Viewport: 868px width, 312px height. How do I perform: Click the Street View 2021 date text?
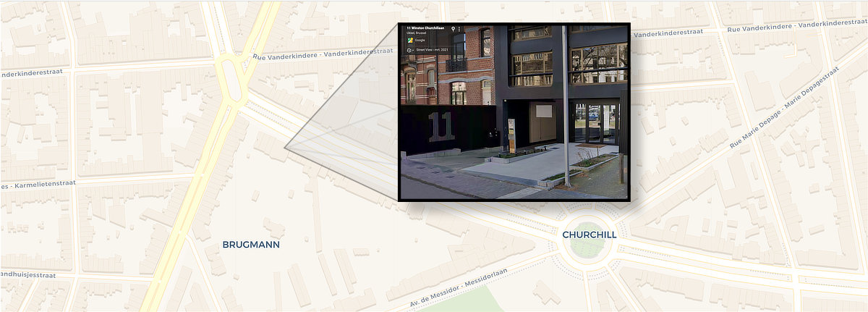[432, 50]
